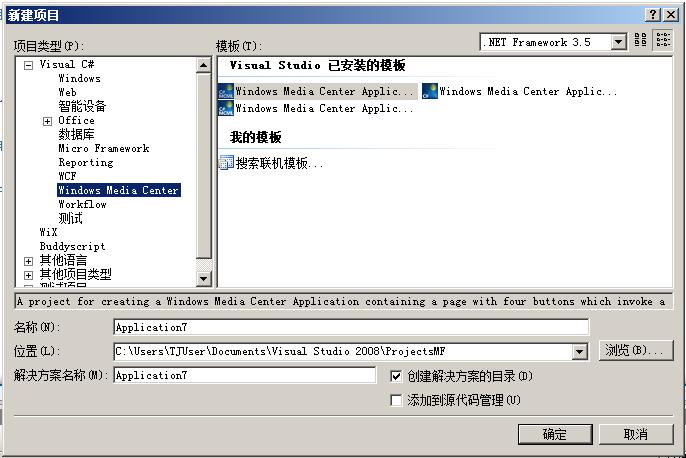The height and width of the screenshot is (458, 686).
Task: Click the 浏览 browse button
Action: coord(636,350)
